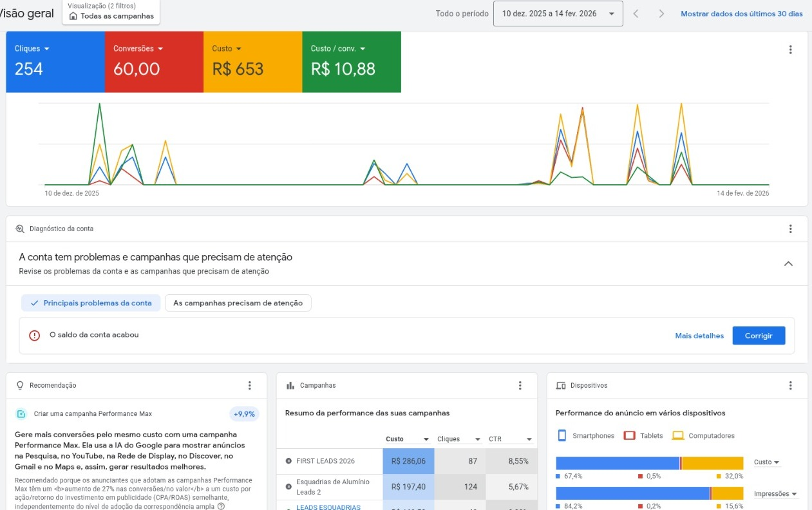812x510 pixels.
Task: Open the date range dropdown
Action: coord(558,14)
